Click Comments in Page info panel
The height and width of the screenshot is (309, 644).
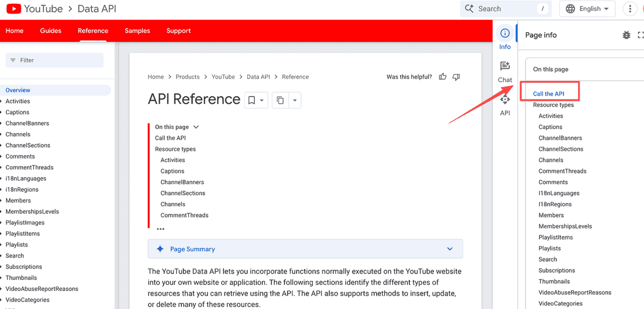(x=553, y=182)
